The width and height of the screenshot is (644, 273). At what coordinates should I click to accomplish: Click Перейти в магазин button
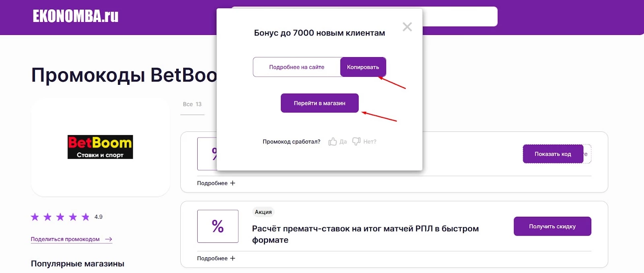(320, 103)
